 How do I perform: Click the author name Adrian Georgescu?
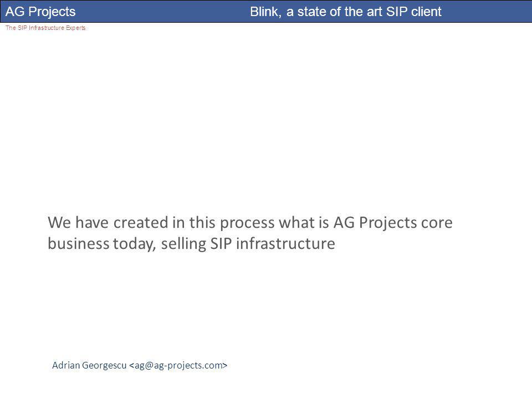[89, 365]
